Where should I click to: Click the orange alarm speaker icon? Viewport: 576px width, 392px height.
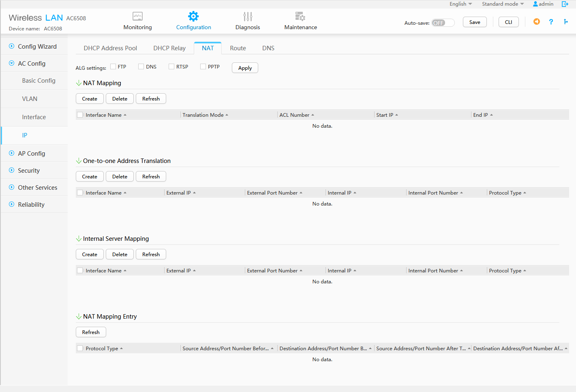(536, 22)
